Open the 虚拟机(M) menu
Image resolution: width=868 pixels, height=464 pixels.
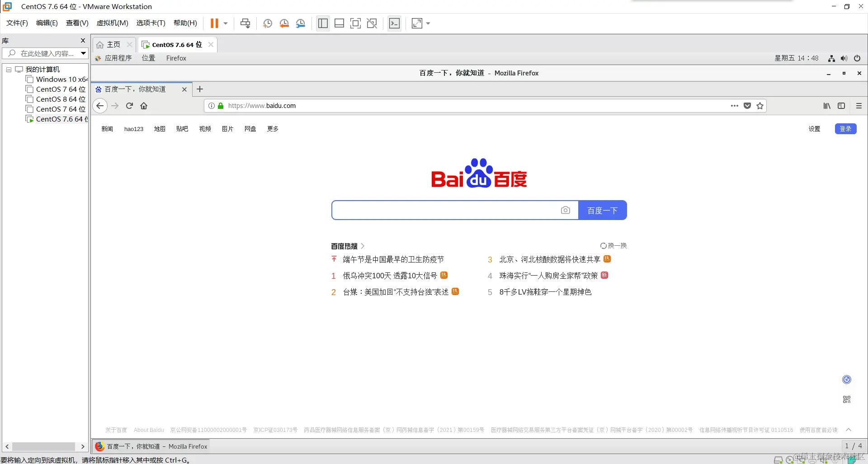click(113, 23)
